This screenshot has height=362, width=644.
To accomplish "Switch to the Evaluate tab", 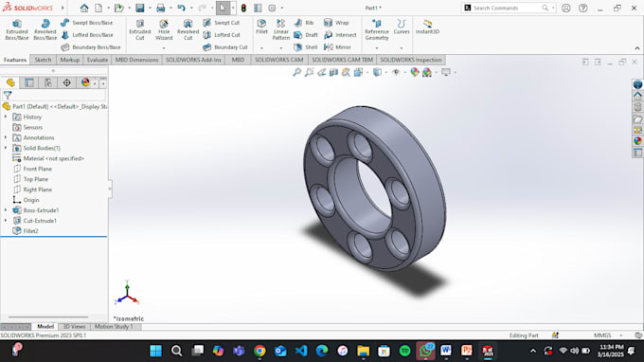I will (x=98, y=60).
